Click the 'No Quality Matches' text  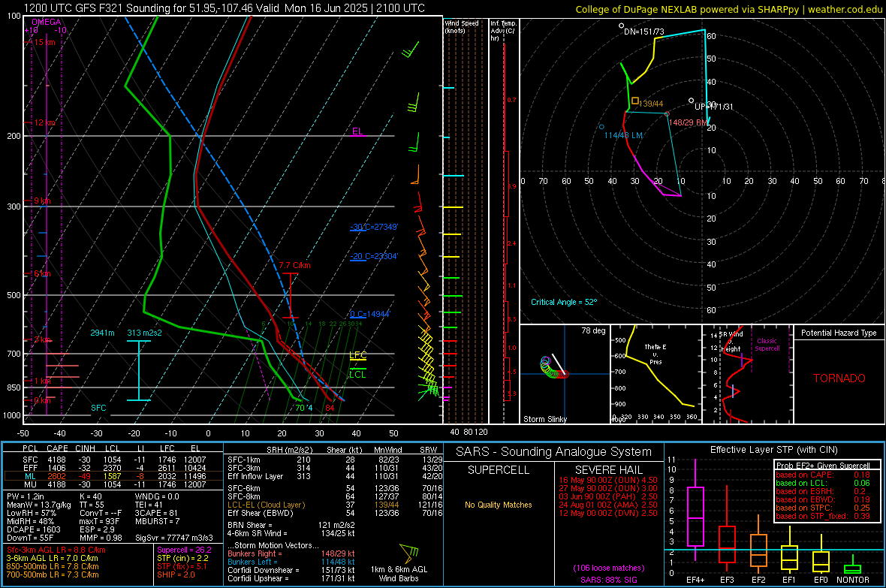(499, 505)
